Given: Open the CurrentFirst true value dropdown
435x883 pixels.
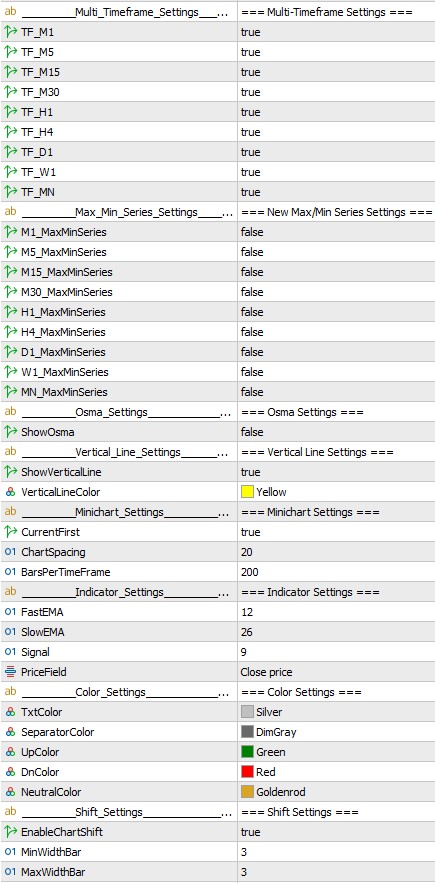Looking at the screenshot, I should pyautogui.click(x=336, y=532).
